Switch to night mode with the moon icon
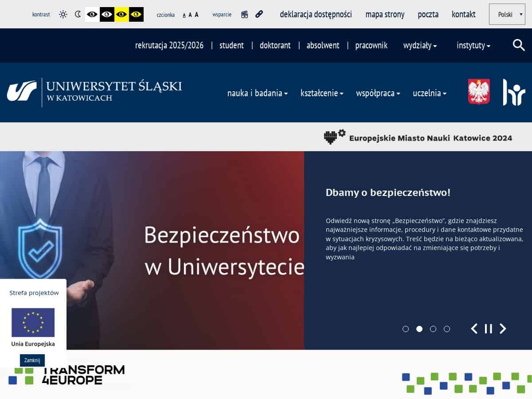This screenshot has height=399, width=532. [x=78, y=14]
